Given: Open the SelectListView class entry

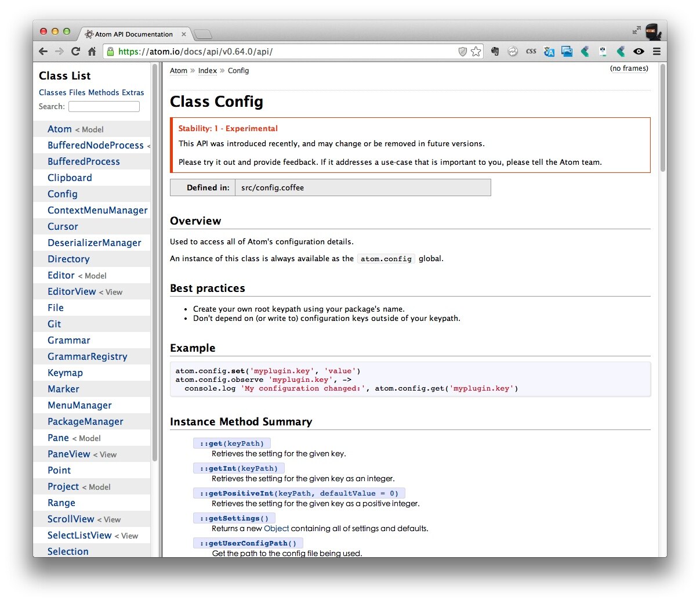Looking at the screenshot, I should (79, 535).
